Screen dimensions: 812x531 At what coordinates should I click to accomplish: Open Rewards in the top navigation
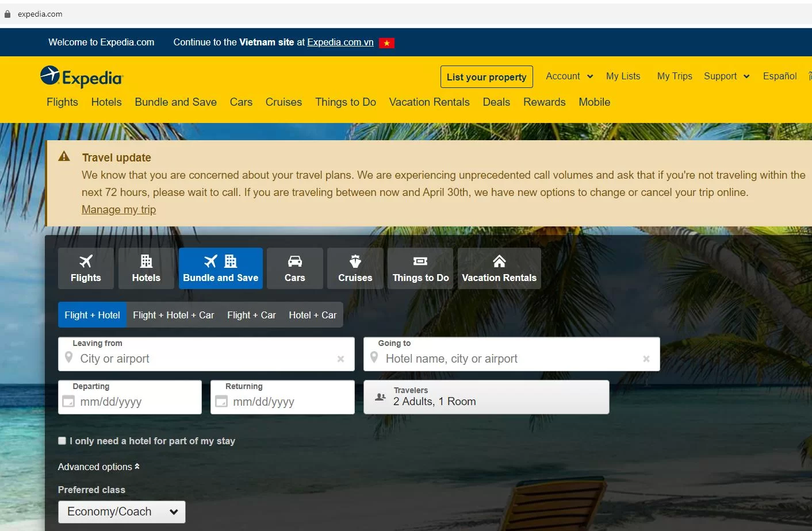coord(545,102)
